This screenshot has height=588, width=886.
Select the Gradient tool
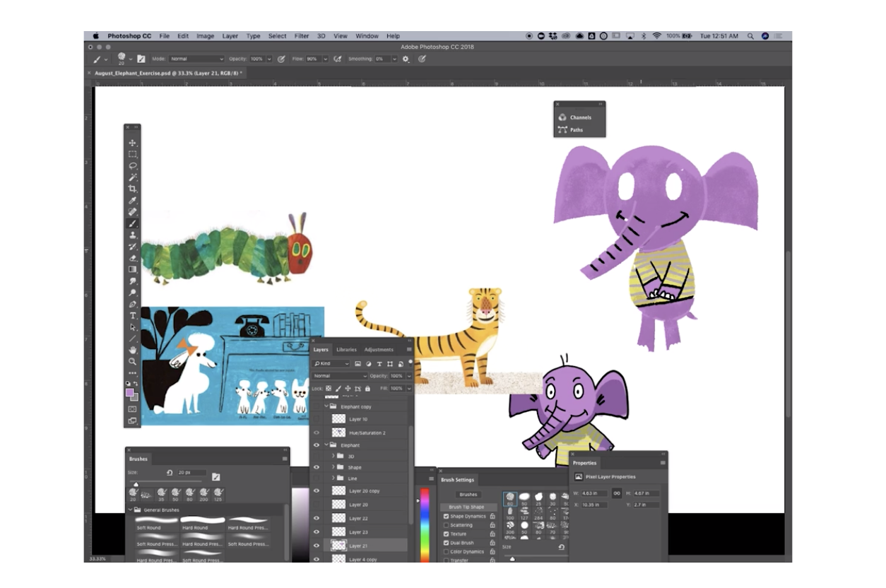coord(132,269)
